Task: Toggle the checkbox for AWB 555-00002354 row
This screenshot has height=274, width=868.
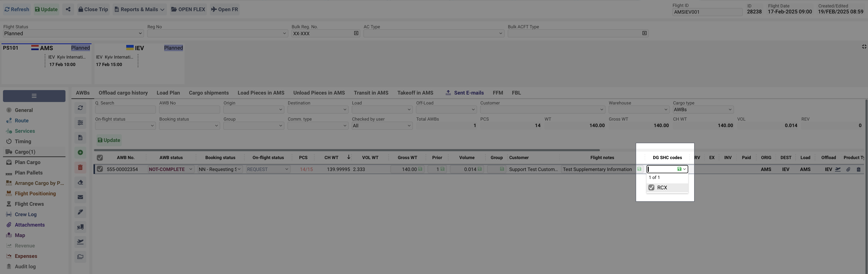Action: pos(100,169)
